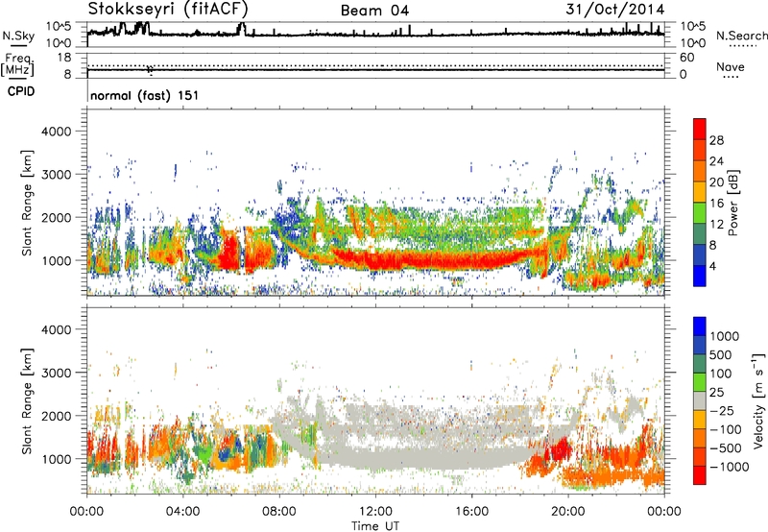This screenshot has width=768, height=532.
Task: Click the 'Power [dB]' color bar title
Action: click(732, 203)
